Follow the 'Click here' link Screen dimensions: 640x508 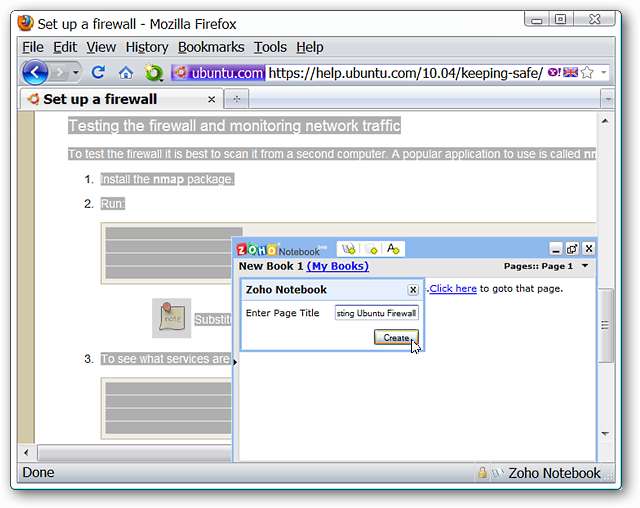tap(453, 288)
